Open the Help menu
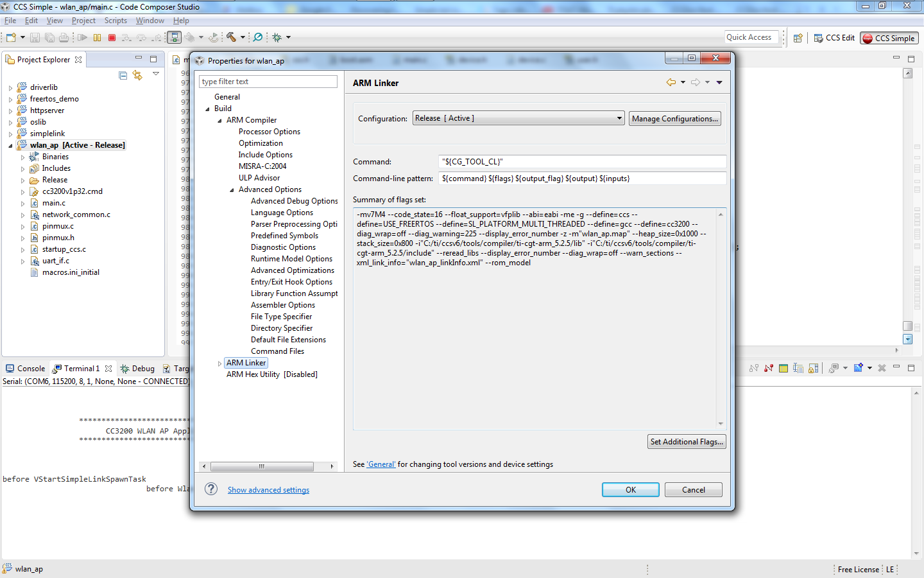Image resolution: width=924 pixels, height=578 pixels. pyautogui.click(x=181, y=21)
